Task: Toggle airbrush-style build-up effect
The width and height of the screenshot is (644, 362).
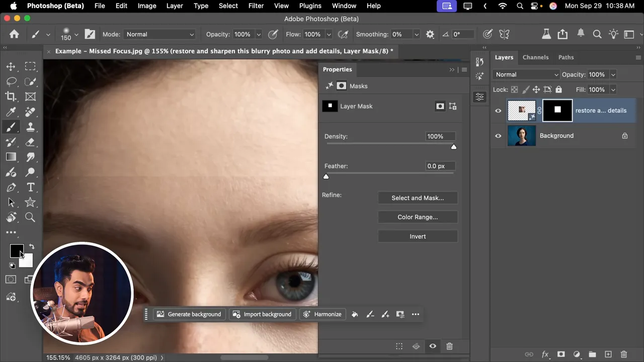Action: (x=343, y=34)
